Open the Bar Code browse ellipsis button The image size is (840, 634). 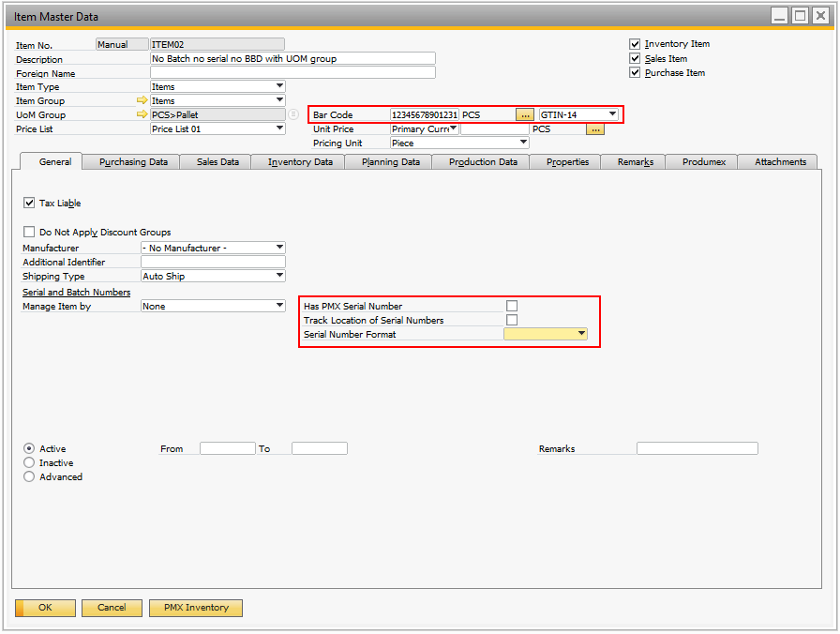pos(525,114)
